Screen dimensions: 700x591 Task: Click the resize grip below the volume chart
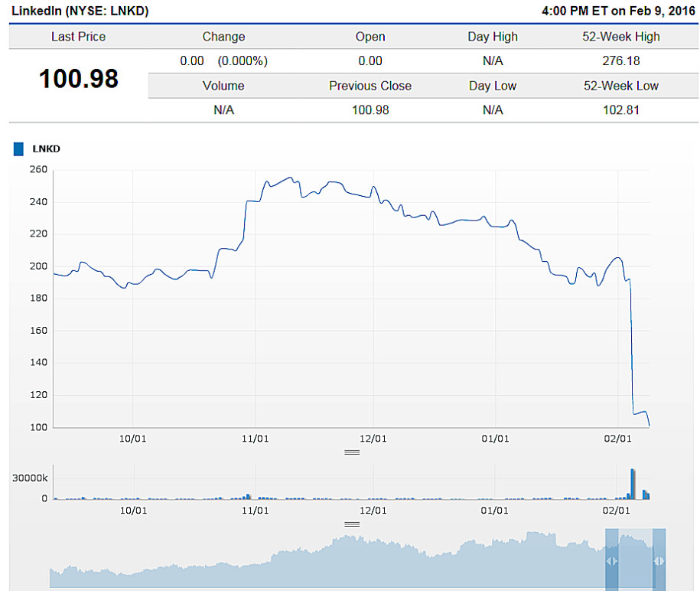[x=352, y=524]
